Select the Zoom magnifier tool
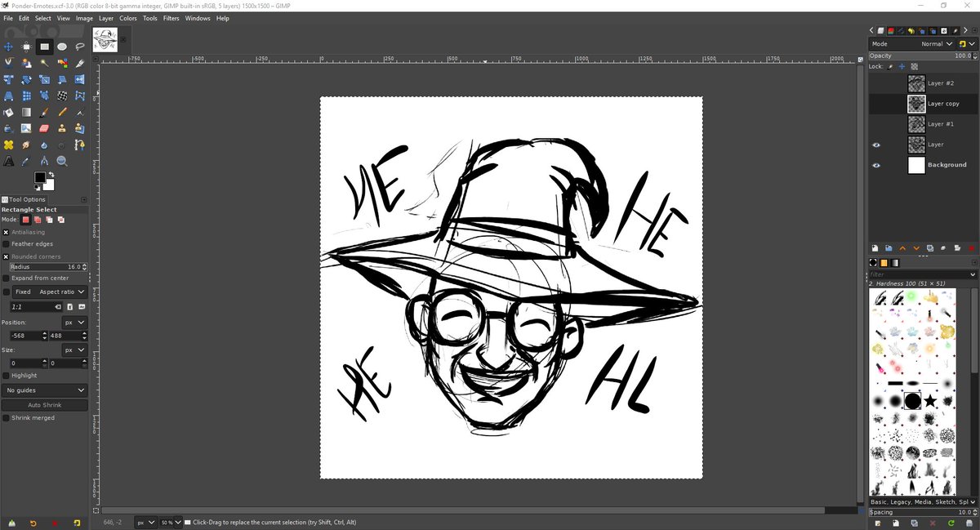 point(62,161)
